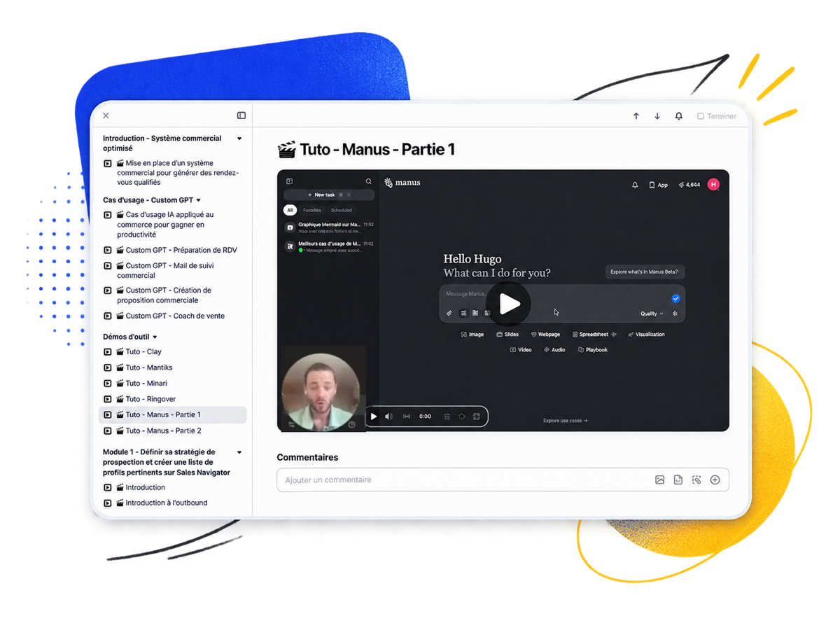The height and width of the screenshot is (630, 840).
Task: Mute the video with the speaker icon
Action: (388, 416)
